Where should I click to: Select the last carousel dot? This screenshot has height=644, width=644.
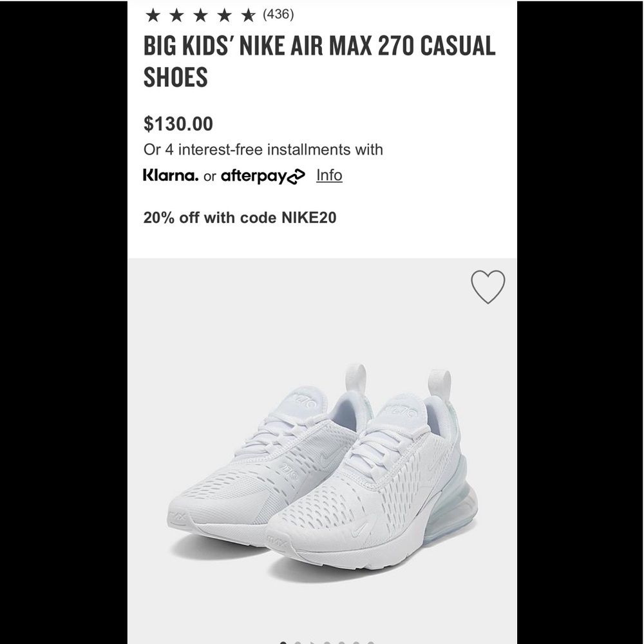coord(370,643)
